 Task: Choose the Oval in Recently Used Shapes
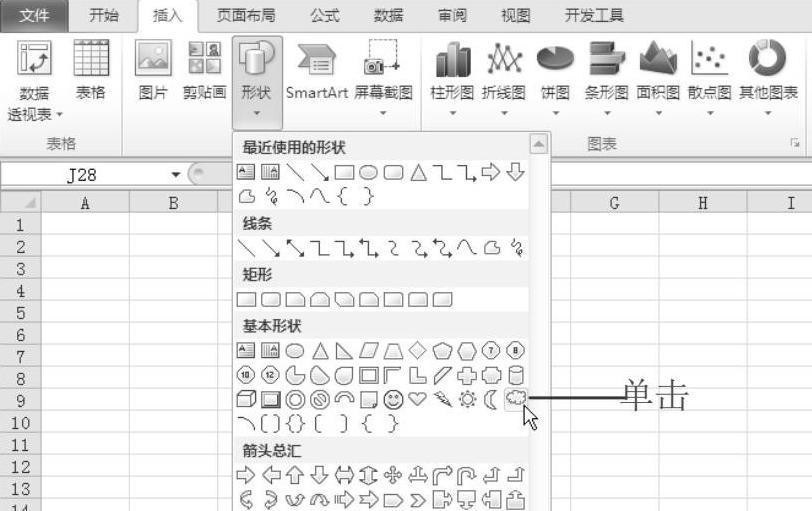coord(368,172)
